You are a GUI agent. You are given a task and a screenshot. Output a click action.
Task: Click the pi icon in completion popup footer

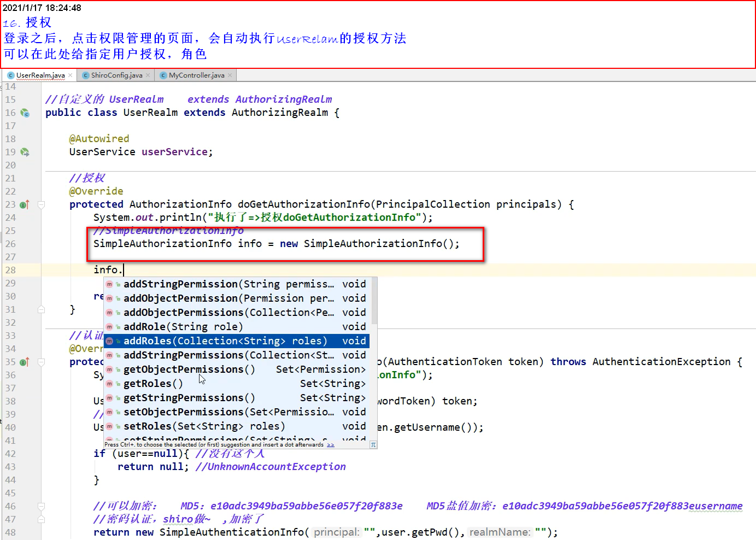pyautogui.click(x=373, y=445)
